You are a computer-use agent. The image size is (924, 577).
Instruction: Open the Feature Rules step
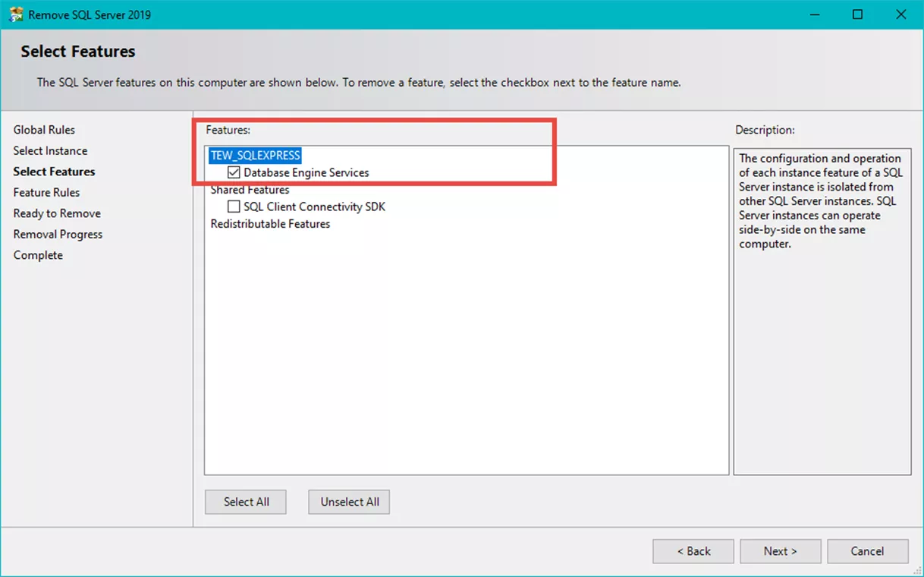tap(46, 193)
